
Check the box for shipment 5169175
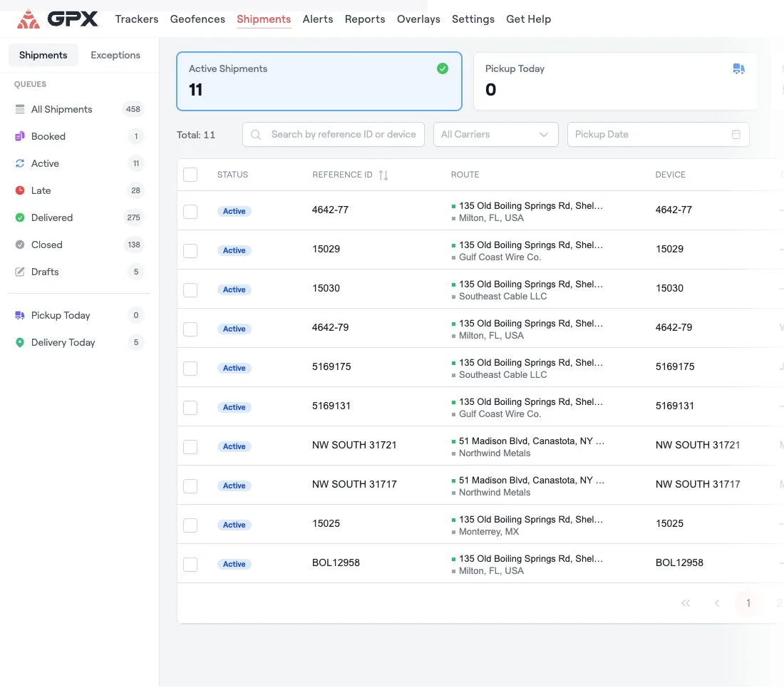pos(190,369)
